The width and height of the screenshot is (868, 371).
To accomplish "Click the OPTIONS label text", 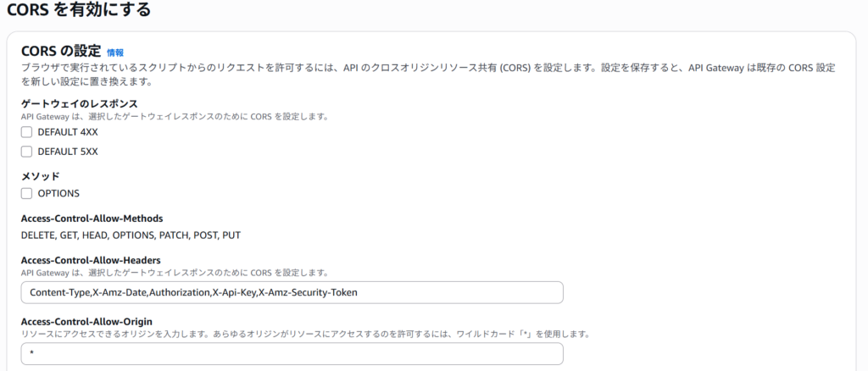I will pyautogui.click(x=58, y=193).
